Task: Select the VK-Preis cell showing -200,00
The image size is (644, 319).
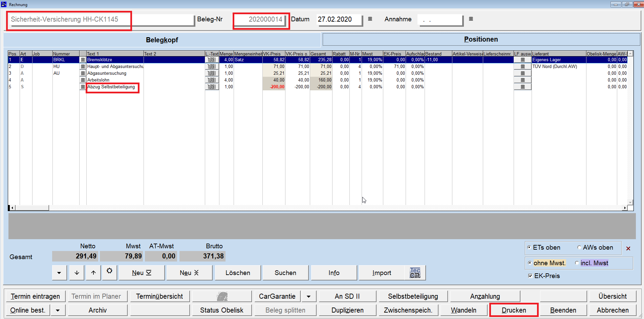Action: coord(274,87)
